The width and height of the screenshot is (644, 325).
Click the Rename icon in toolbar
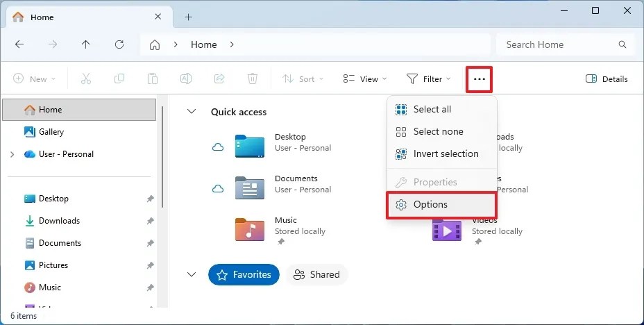(186, 78)
